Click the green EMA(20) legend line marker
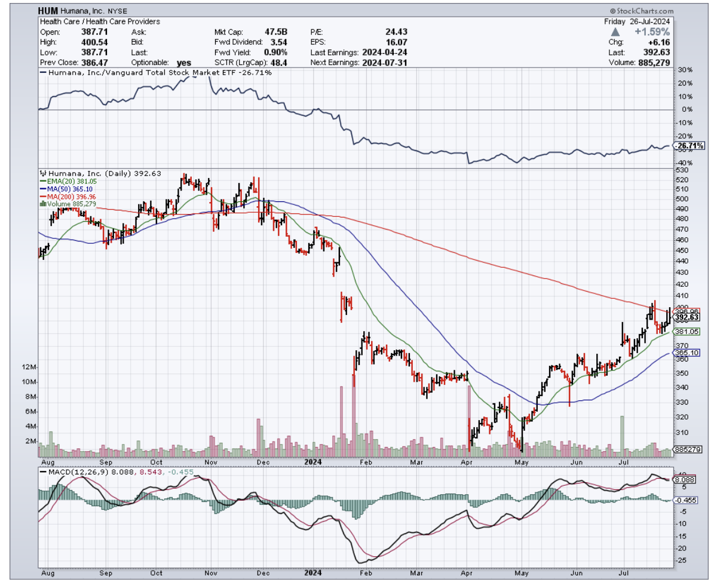This screenshot has width=711, height=588. pyautogui.click(x=41, y=181)
